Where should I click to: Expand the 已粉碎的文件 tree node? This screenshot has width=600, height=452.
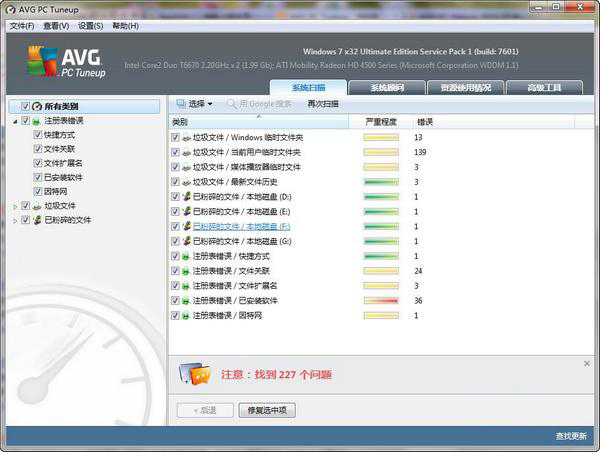click(x=15, y=221)
